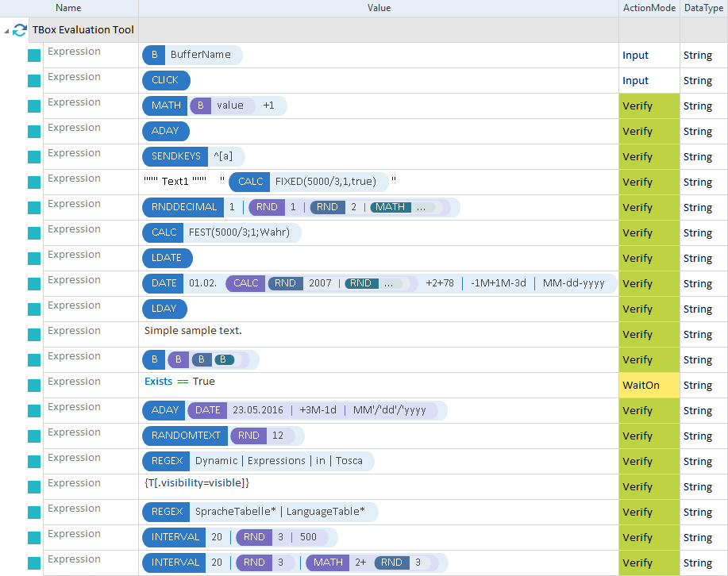The height and width of the screenshot is (576, 728).
Task: Select the SENDKEYS expression token
Action: tap(176, 156)
